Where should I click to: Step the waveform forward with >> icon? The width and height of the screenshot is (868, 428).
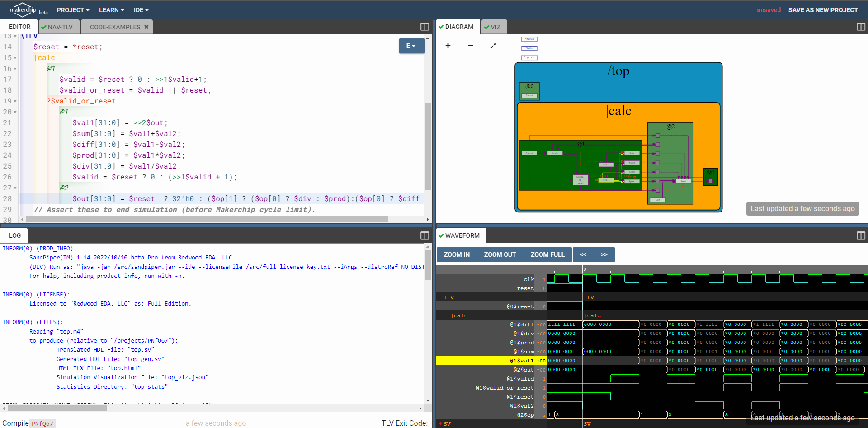pos(604,254)
